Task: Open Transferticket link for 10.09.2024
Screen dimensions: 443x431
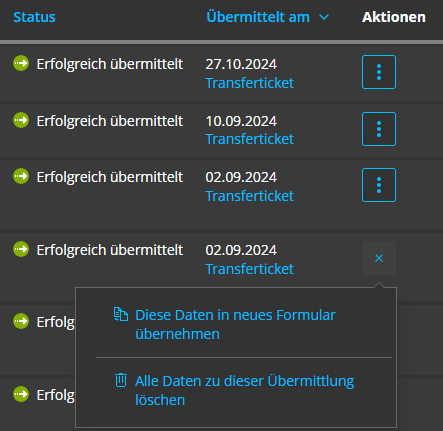Action: tap(250, 139)
